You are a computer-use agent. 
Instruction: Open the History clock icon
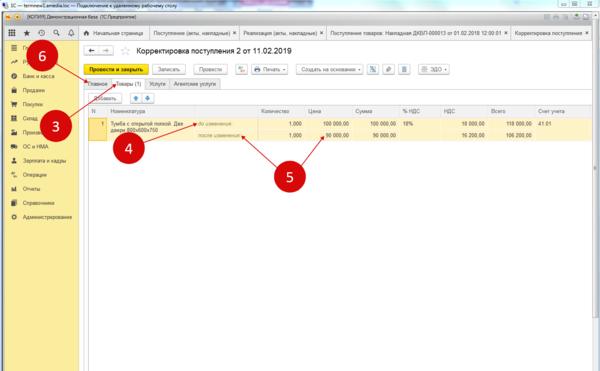click(x=42, y=33)
